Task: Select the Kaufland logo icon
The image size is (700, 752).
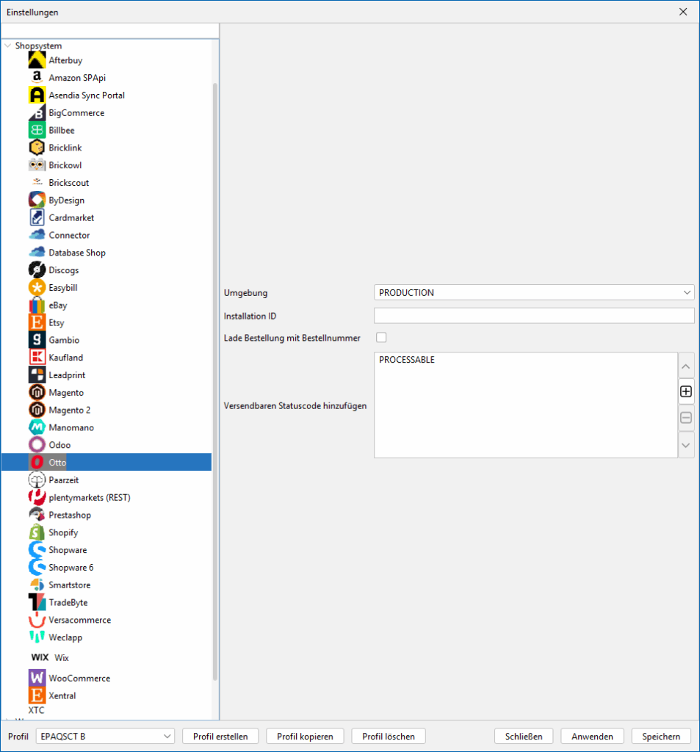Action: click(x=37, y=358)
